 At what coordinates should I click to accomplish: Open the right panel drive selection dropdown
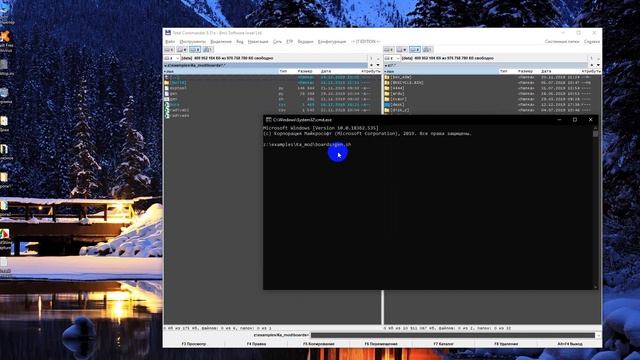pos(392,58)
